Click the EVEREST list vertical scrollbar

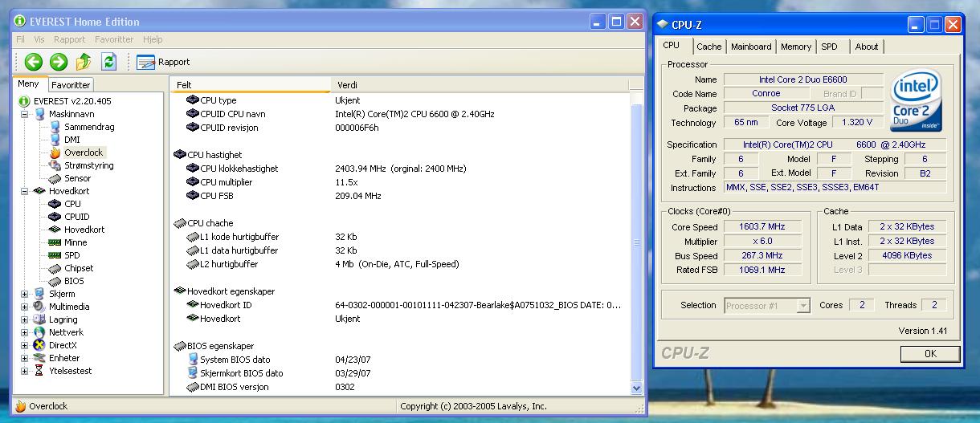tap(638, 241)
